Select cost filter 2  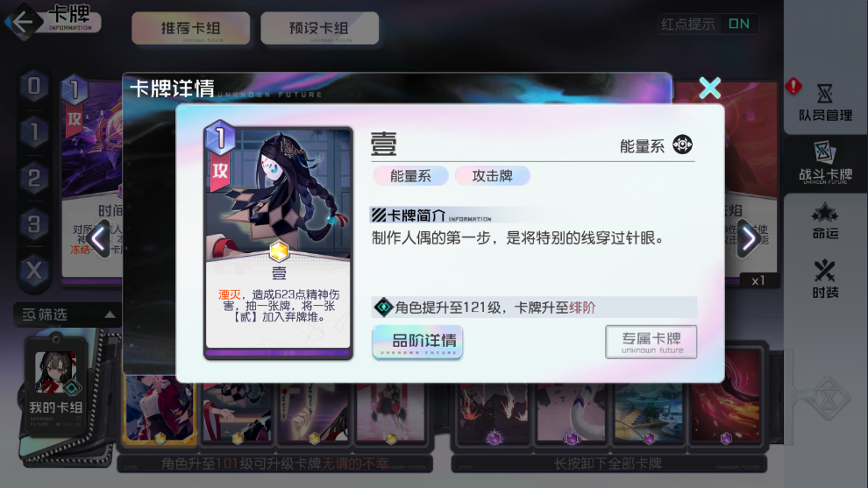pyautogui.click(x=34, y=178)
